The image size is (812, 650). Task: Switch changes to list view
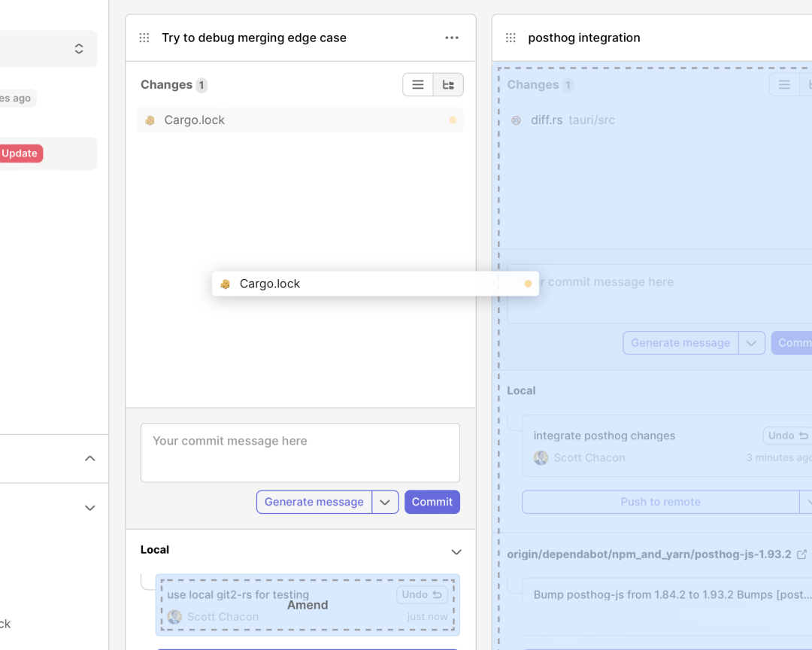418,85
